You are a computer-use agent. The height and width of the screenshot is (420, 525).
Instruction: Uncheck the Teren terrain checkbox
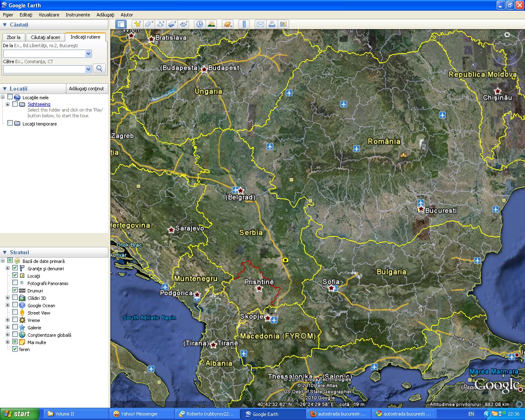[x=15, y=349]
